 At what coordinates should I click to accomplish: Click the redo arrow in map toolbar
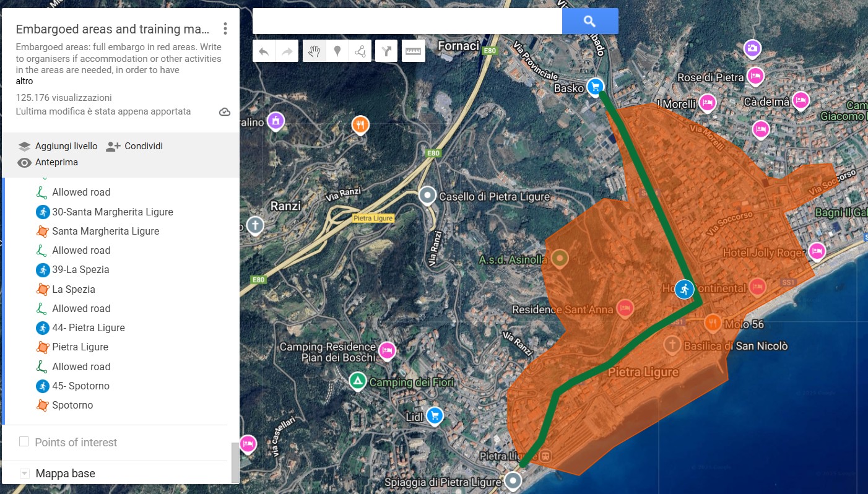(x=287, y=51)
